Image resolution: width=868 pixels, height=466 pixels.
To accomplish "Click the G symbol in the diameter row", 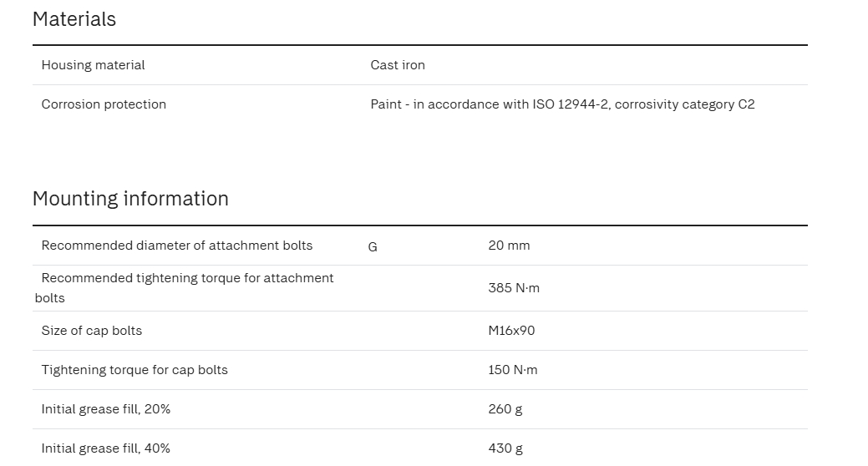I will point(373,247).
